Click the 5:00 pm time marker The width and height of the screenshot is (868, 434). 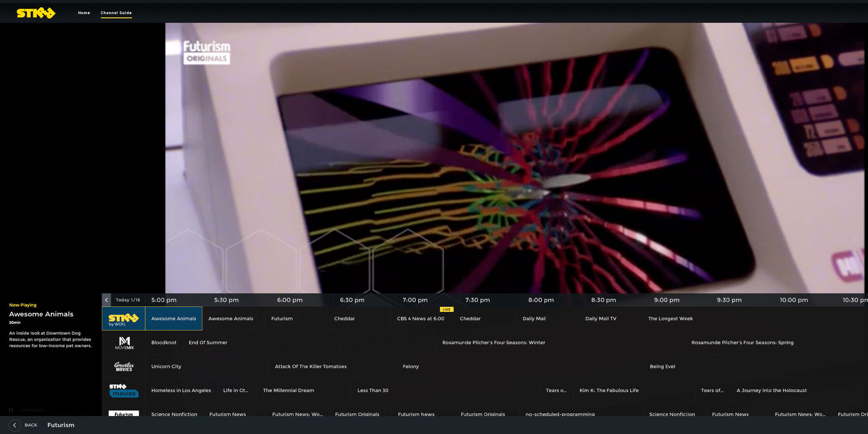tap(164, 300)
